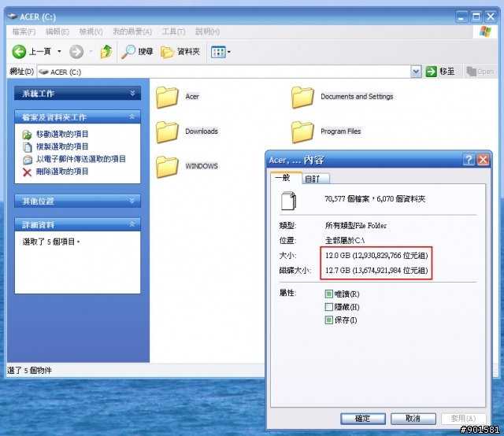The image size is (504, 436).
Task: Open the Back button history dropdown arrow
Action: [x=59, y=51]
